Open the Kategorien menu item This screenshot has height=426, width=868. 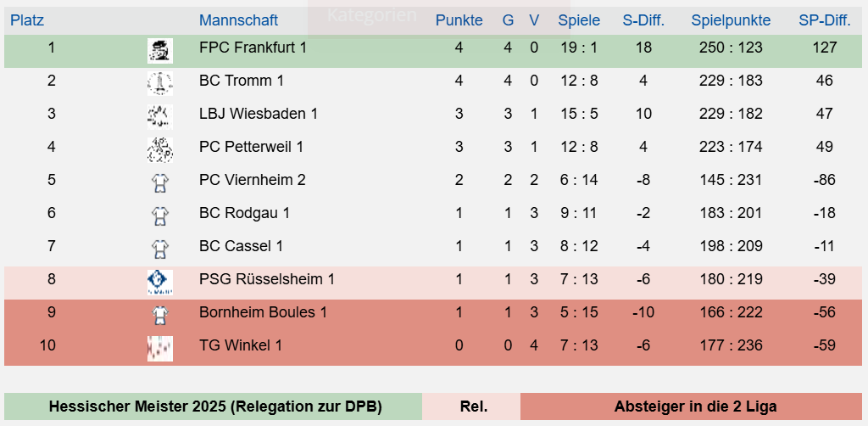point(371,15)
